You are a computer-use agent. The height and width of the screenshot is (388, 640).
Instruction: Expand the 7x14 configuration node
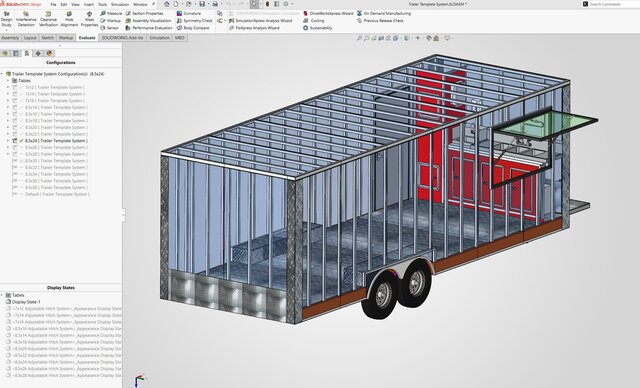click(x=8, y=94)
